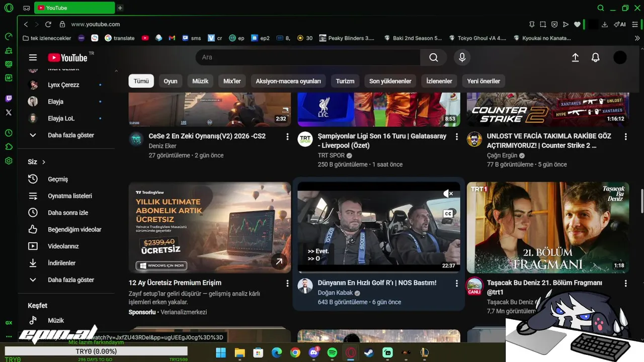Viewport: 644px width, 362px height.
Task: Open YouTube notifications bell
Action: [596, 57]
